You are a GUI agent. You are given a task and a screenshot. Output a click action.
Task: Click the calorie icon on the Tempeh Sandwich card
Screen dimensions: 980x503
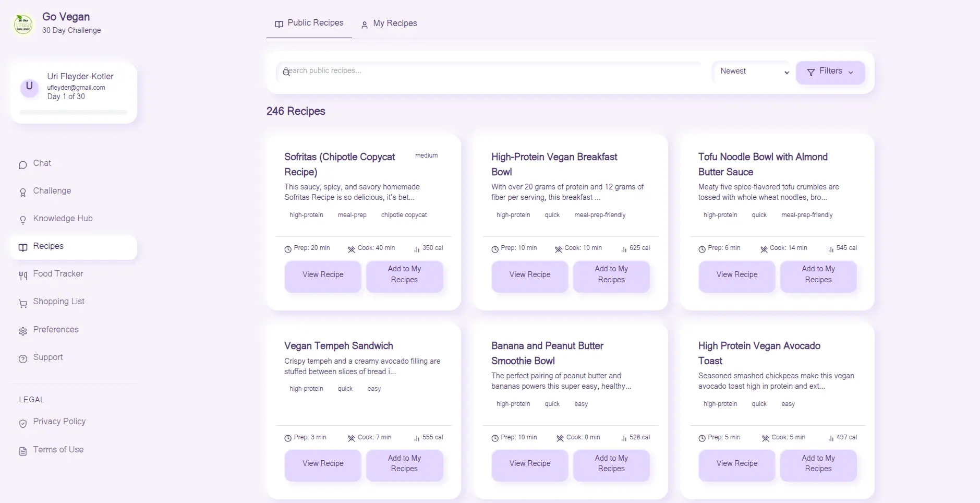tap(417, 438)
